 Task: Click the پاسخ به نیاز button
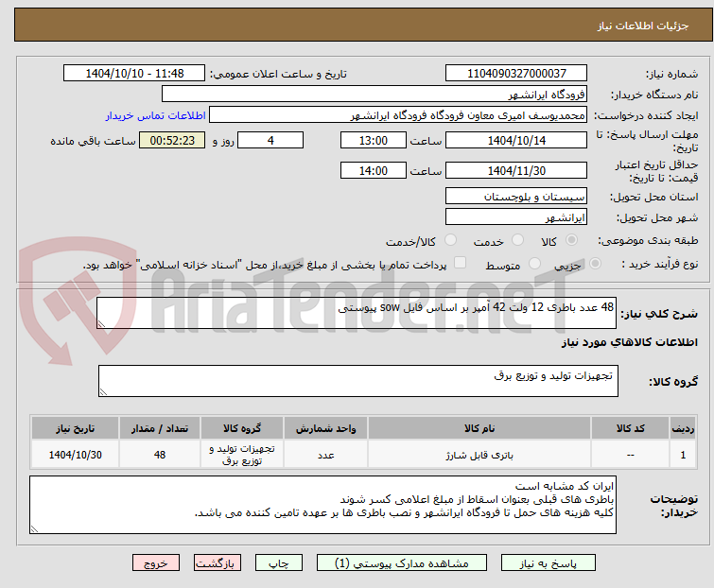pyautogui.click(x=549, y=563)
